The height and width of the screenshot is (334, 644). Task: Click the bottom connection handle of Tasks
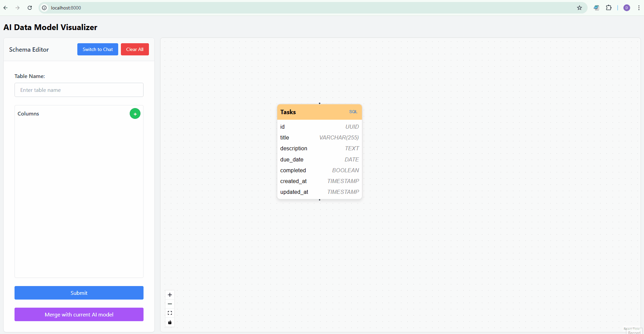click(319, 200)
